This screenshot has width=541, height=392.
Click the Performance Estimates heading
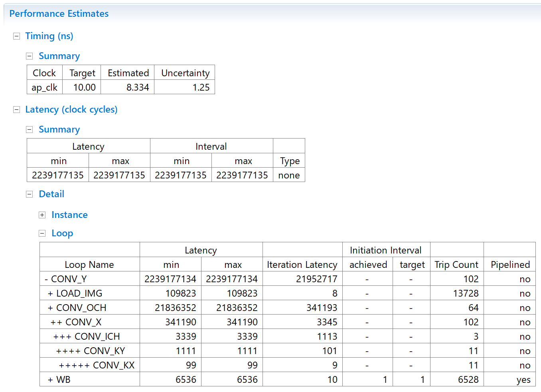coord(59,14)
